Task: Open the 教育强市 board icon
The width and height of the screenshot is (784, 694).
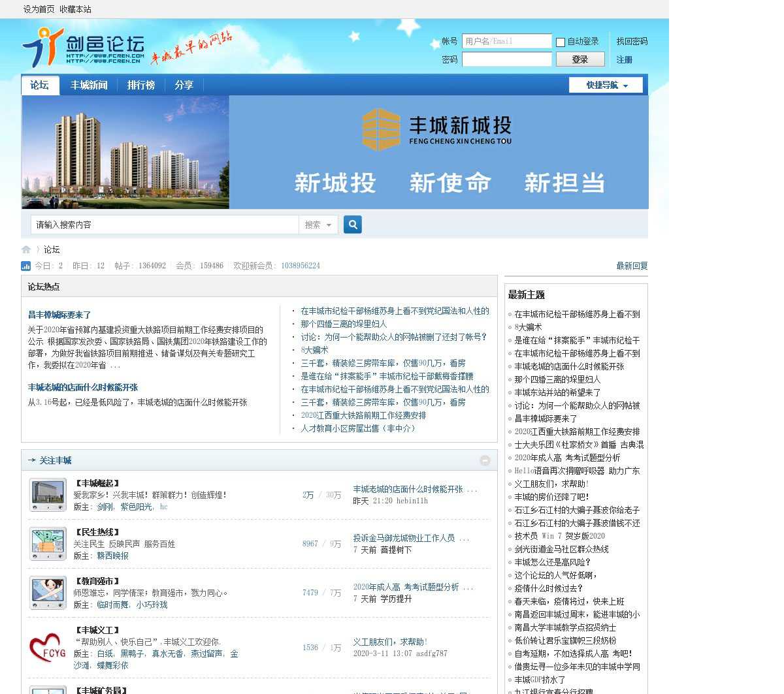Action: pyautogui.click(x=48, y=593)
